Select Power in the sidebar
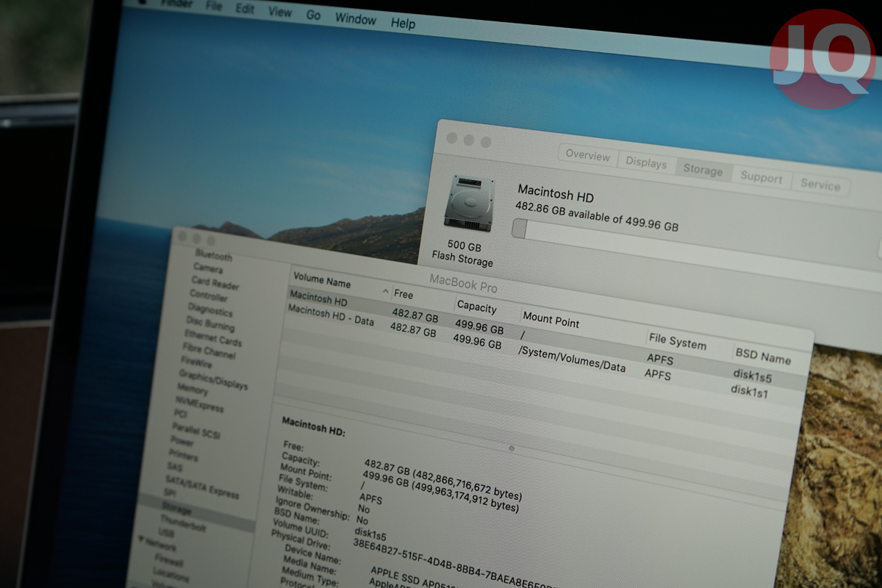Screen dimensions: 882x588 (x=182, y=442)
